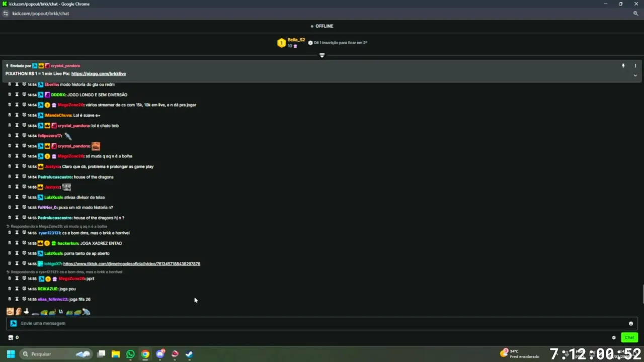The height and width of the screenshot is (362, 644).
Task: Click the emote in Justyxz's 14:55 message
Action: click(66, 187)
